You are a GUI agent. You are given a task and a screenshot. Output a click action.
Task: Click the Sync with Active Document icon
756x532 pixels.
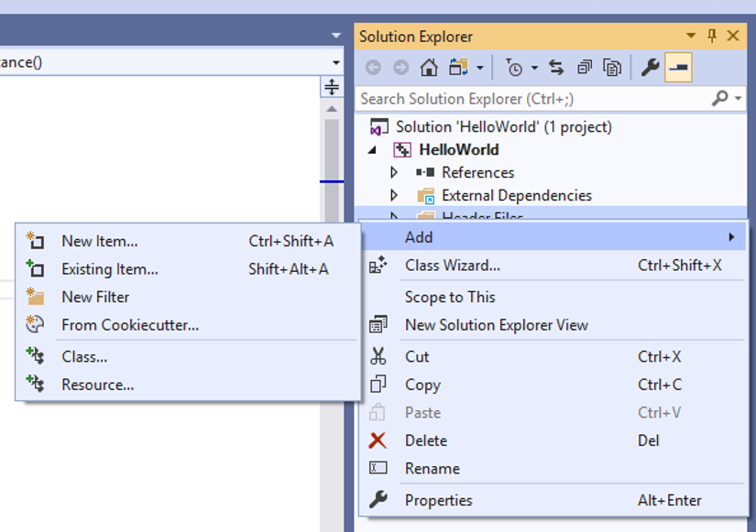click(556, 68)
